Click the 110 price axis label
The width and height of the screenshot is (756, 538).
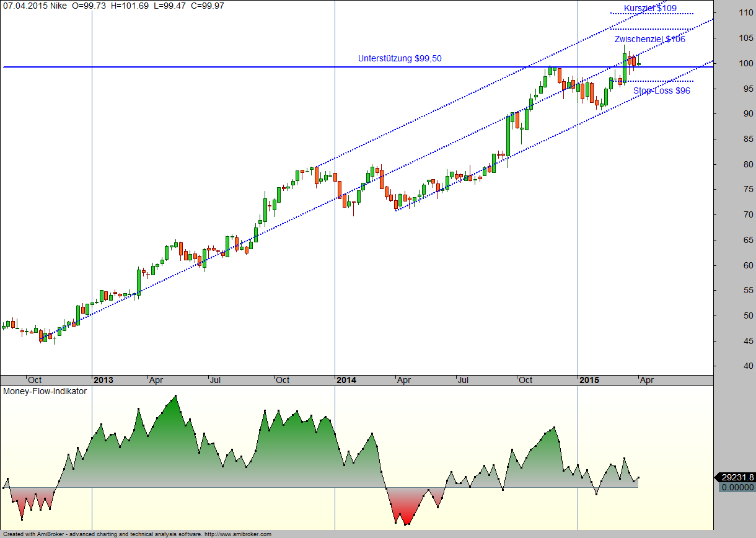tap(745, 13)
